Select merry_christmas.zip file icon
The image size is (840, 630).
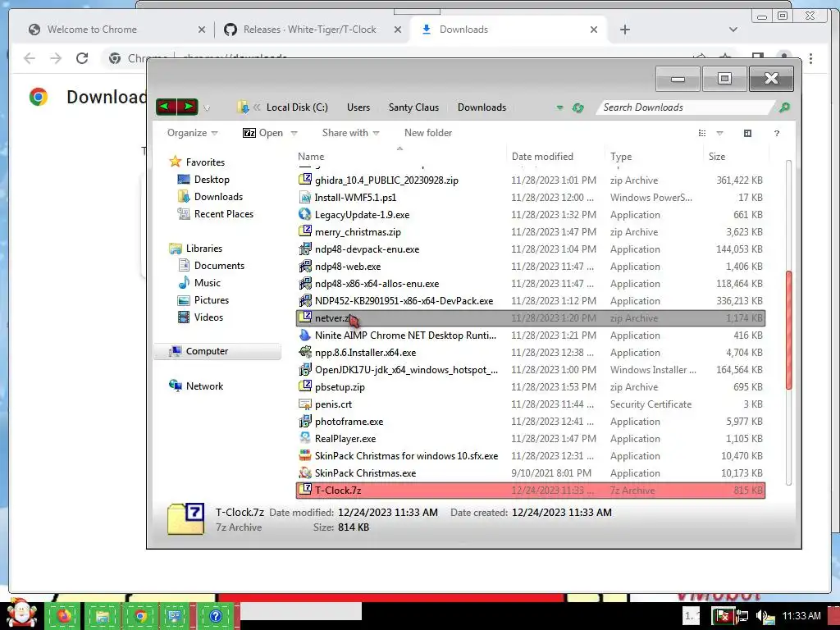[305, 231]
